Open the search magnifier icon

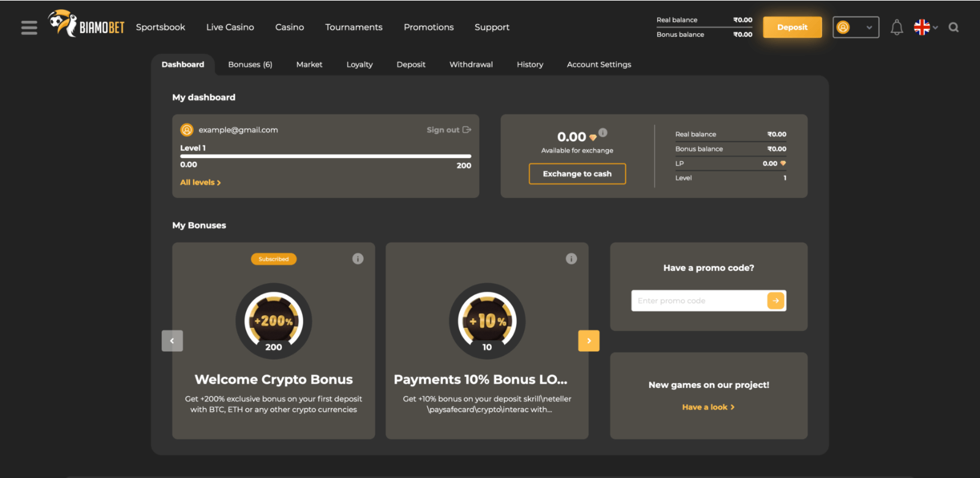[x=954, y=27]
